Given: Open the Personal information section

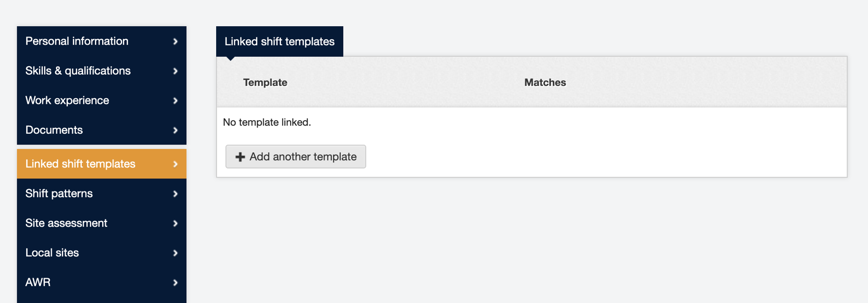Looking at the screenshot, I should pyautogui.click(x=77, y=41).
